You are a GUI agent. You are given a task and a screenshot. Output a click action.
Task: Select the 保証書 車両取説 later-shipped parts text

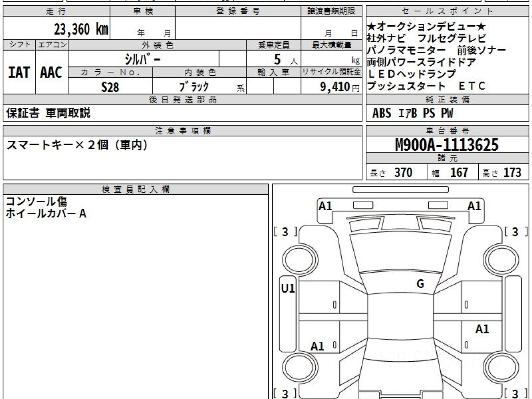pyautogui.click(x=48, y=113)
